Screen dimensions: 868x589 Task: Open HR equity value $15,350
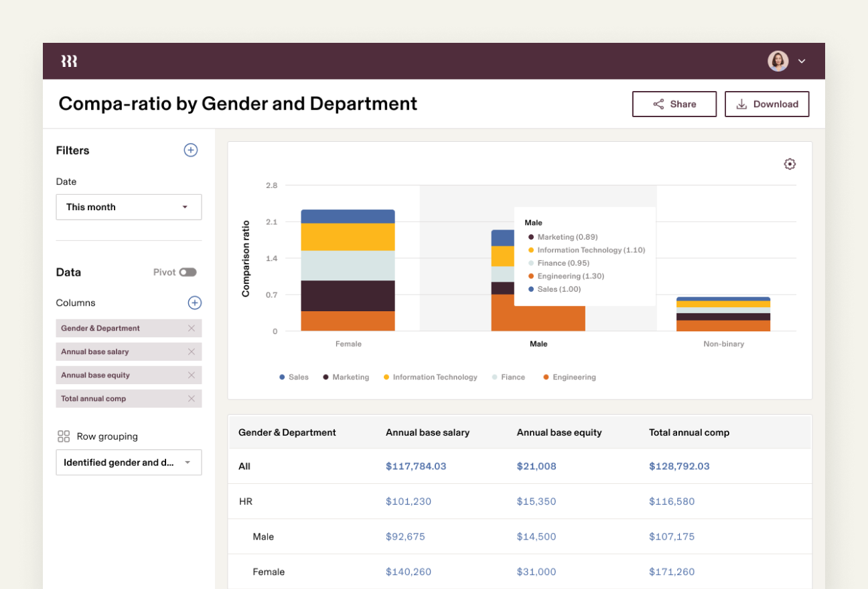[x=536, y=501]
